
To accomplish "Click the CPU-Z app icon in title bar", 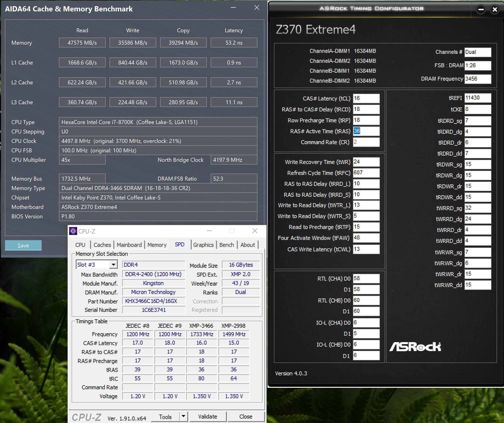I will pyautogui.click(x=73, y=231).
